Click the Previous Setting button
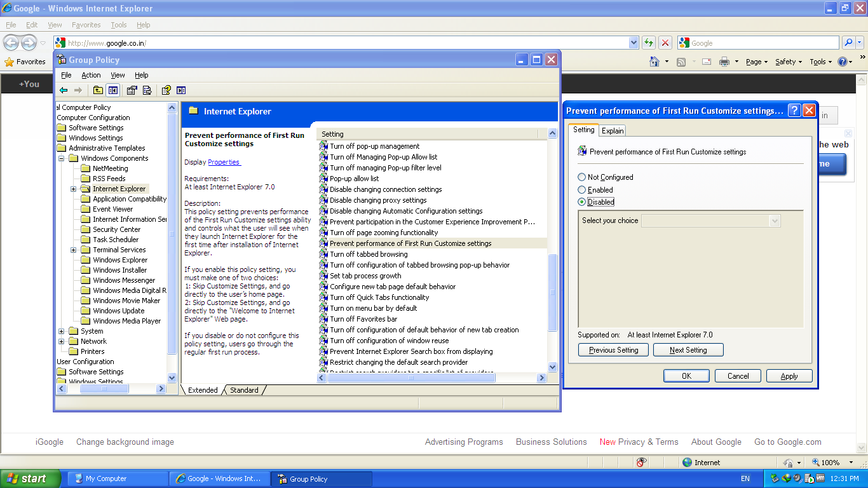Screen dimensions: 868x488 613,350
